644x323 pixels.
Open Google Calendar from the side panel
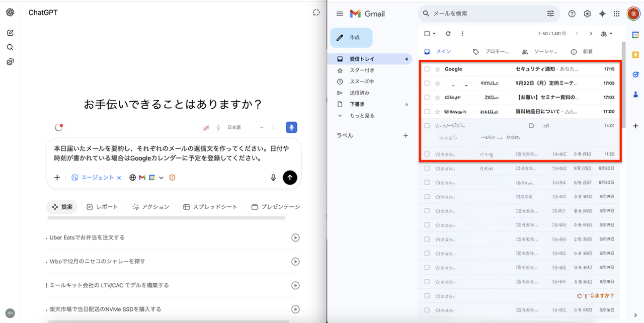pyautogui.click(x=635, y=34)
